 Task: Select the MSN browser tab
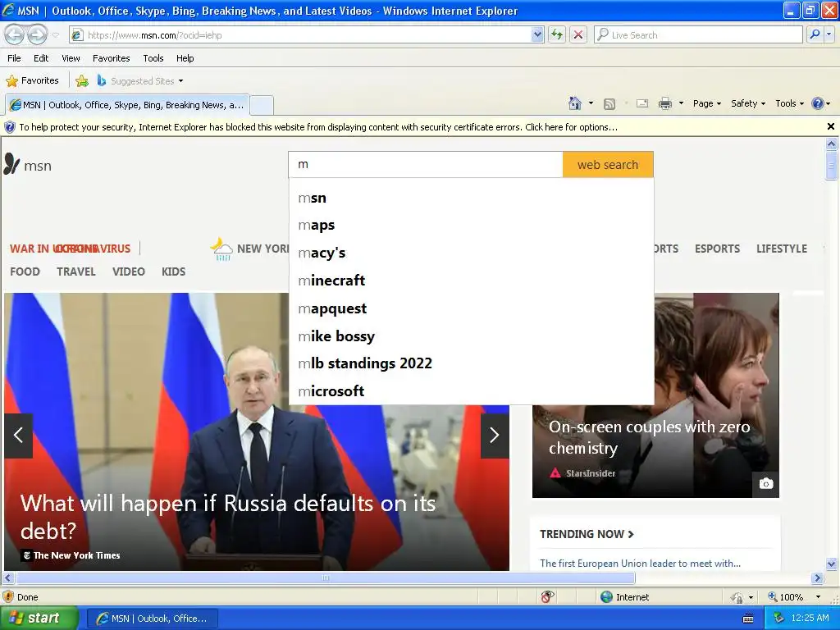coord(127,105)
